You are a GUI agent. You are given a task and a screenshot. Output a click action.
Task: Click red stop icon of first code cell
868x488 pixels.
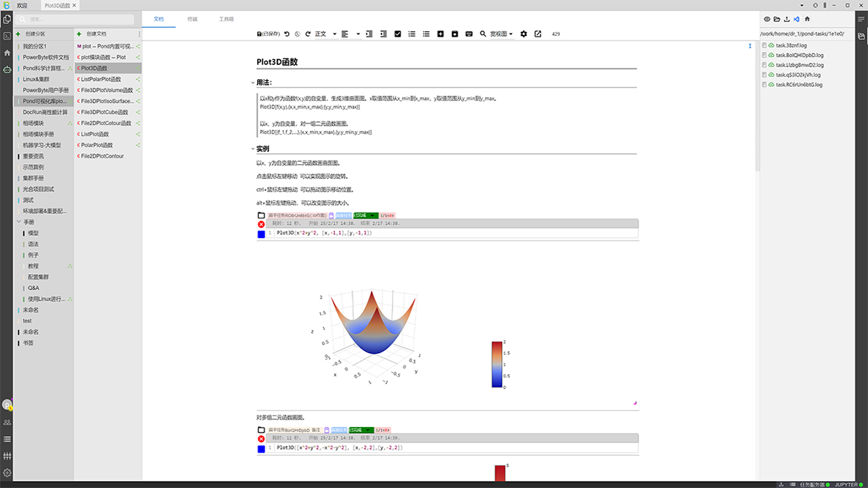(x=261, y=224)
